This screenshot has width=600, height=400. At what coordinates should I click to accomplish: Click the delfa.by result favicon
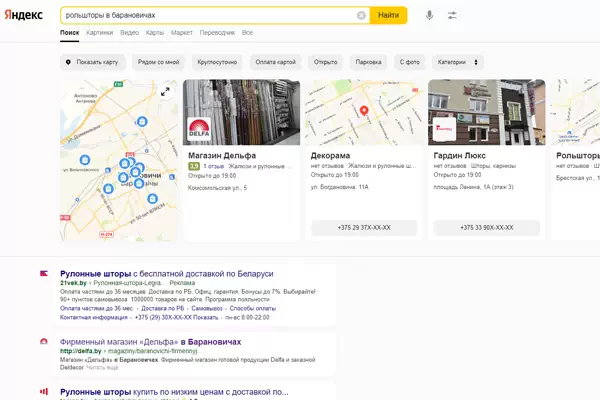(43, 342)
